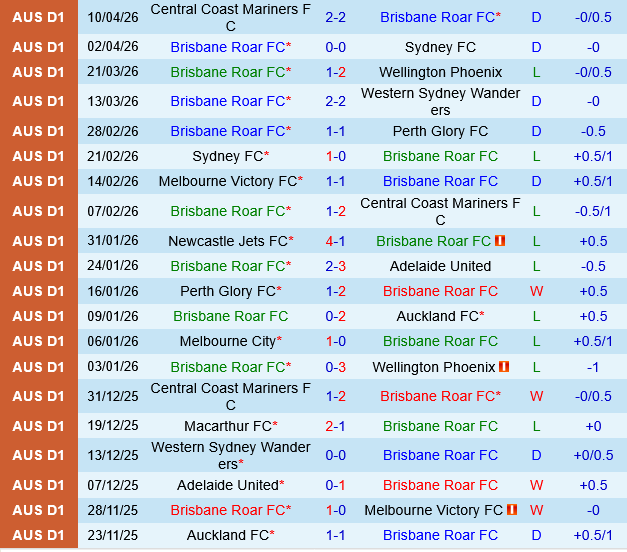Click the -0.5 handicap on 28/02/26
The image size is (627, 552).
click(x=593, y=131)
